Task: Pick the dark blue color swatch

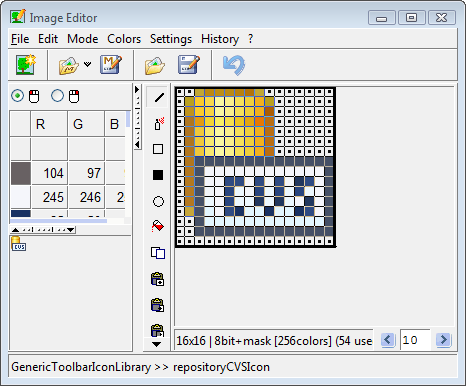Action: [x=21, y=213]
